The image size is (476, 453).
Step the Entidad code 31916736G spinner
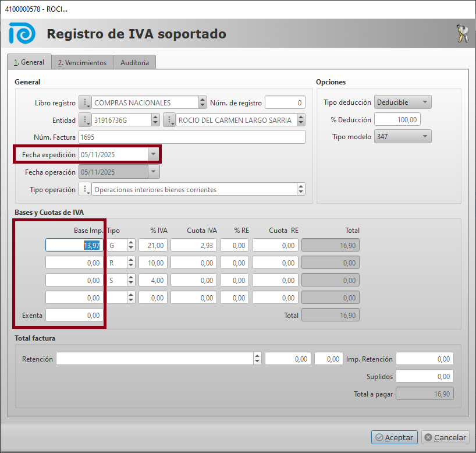pyautogui.click(x=155, y=120)
